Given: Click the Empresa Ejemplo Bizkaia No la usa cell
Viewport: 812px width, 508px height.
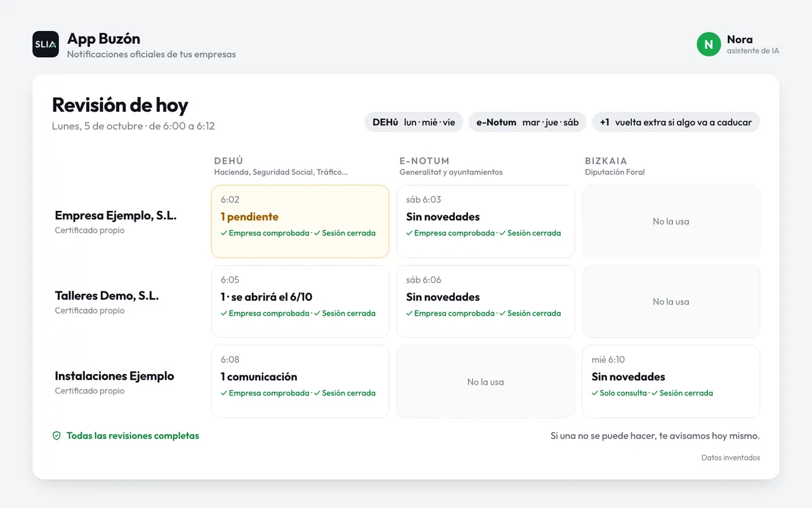Looking at the screenshot, I should (671, 222).
